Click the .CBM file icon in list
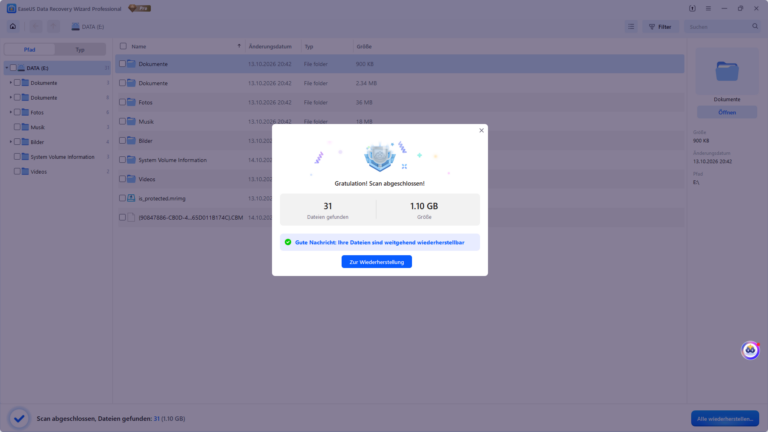 pyautogui.click(x=131, y=217)
